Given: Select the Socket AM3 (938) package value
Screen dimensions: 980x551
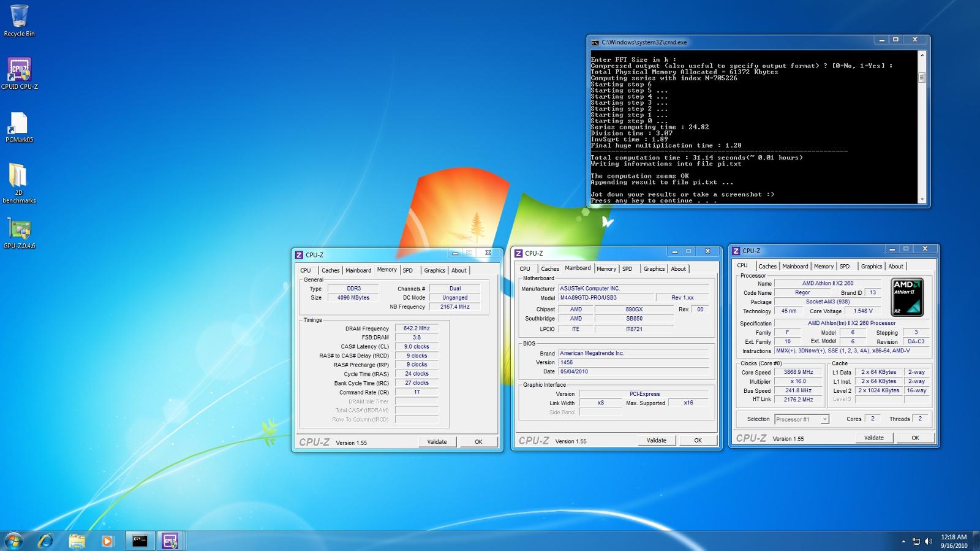Looking at the screenshot, I should pos(827,302).
